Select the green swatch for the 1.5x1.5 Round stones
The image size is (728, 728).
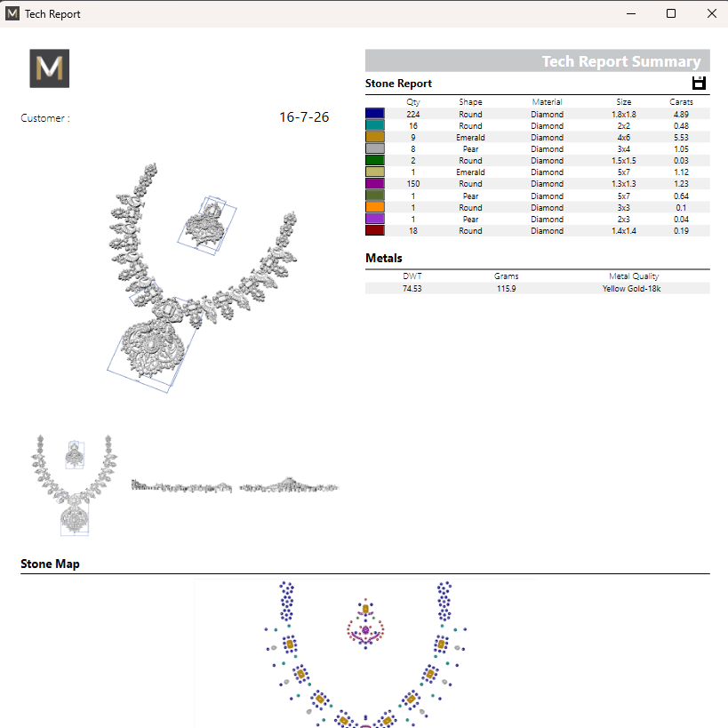(375, 160)
